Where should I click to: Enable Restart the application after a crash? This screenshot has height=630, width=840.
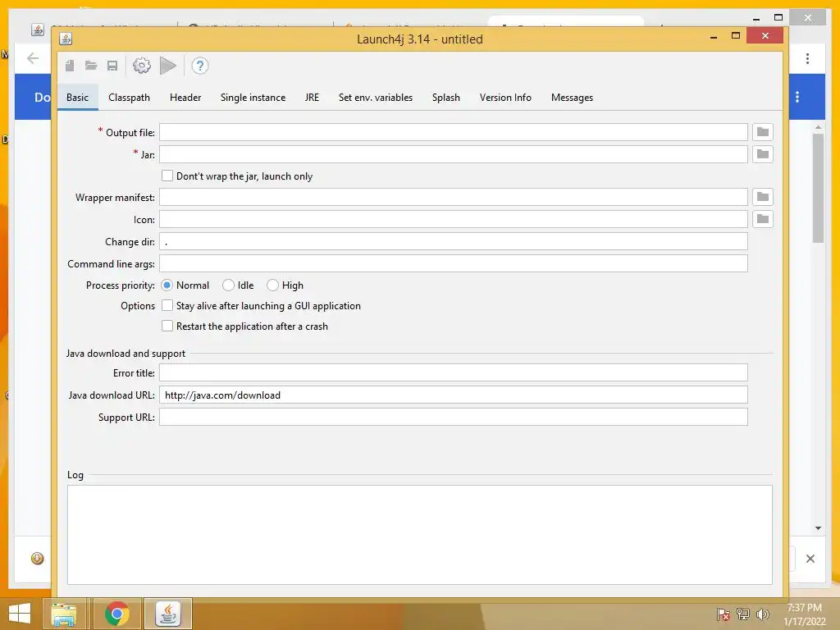(x=167, y=326)
